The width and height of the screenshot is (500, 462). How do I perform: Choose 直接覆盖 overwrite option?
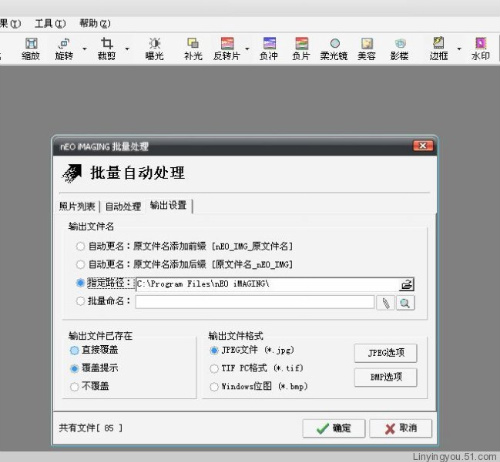pos(74,350)
